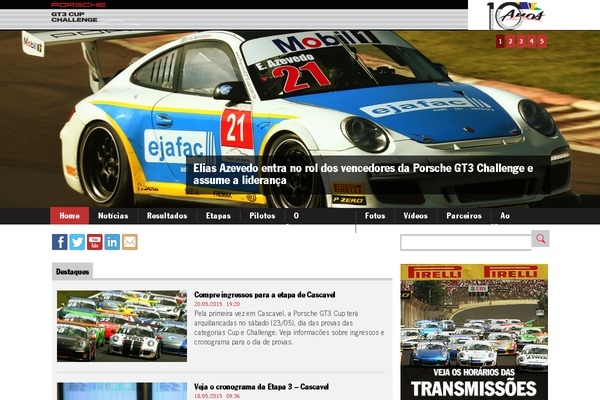This screenshot has height=400, width=600.
Task: Open the LinkedIn social icon
Action: coord(112,242)
